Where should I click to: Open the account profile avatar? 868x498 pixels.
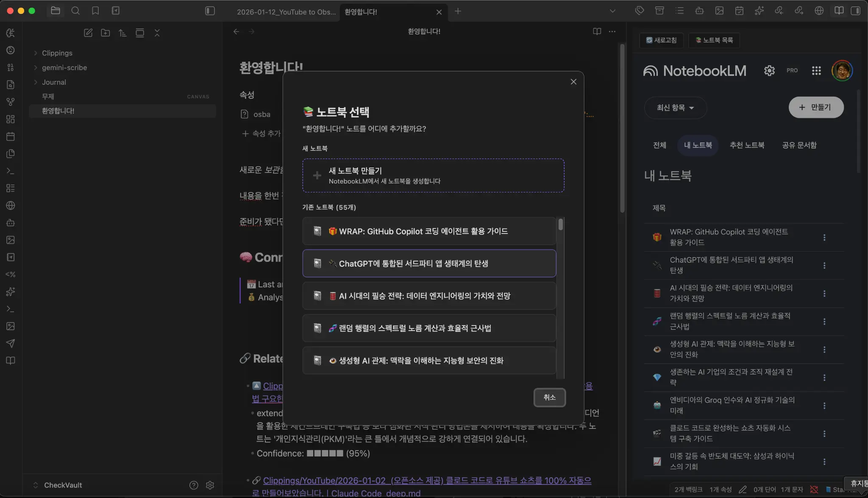click(842, 70)
